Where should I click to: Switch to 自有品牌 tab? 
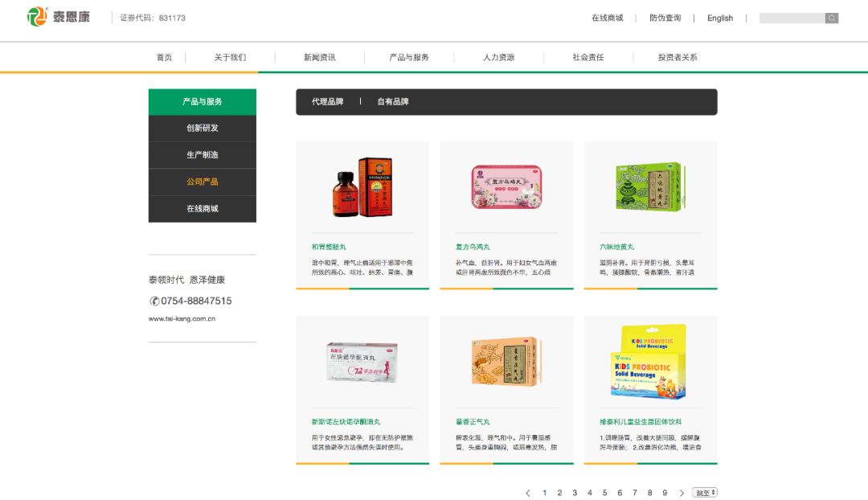(393, 102)
